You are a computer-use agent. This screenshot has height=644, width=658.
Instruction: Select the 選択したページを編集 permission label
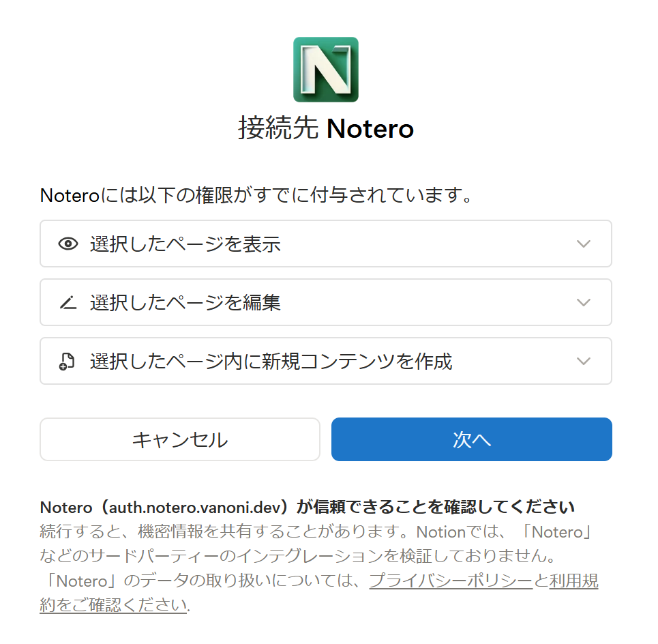[x=185, y=303]
